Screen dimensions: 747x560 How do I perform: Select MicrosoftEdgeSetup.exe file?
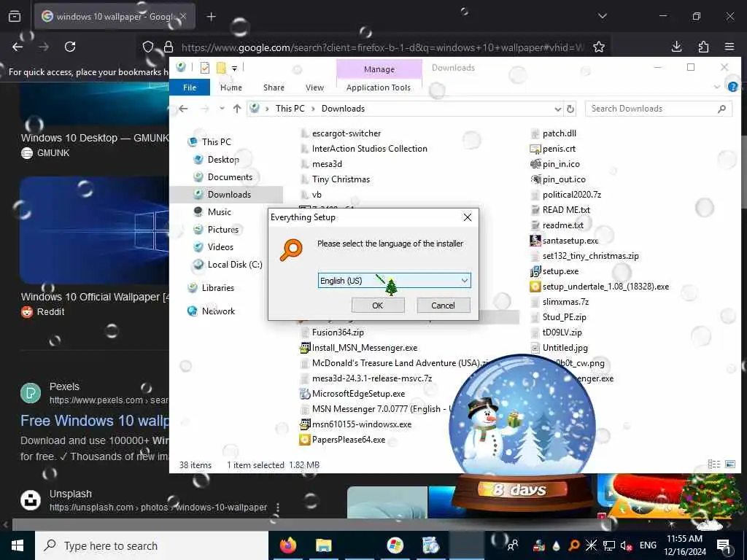coord(358,394)
